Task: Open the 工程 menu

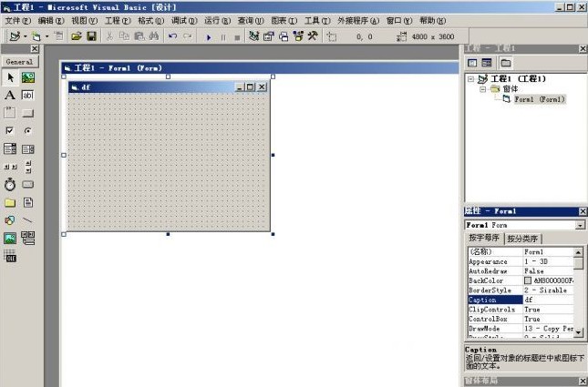Action: pyautogui.click(x=118, y=21)
